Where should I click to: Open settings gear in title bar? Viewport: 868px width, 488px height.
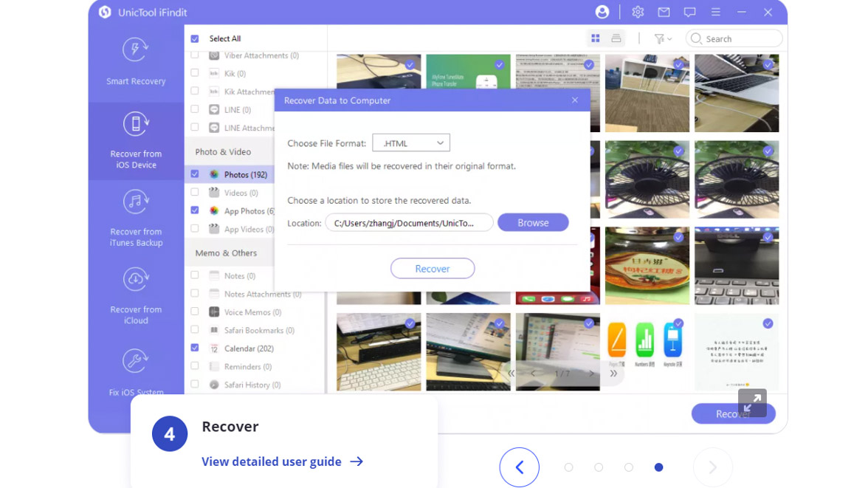tap(638, 12)
